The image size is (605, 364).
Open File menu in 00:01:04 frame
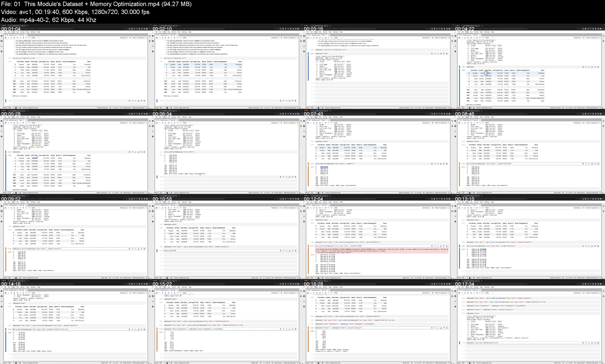tap(5, 32)
